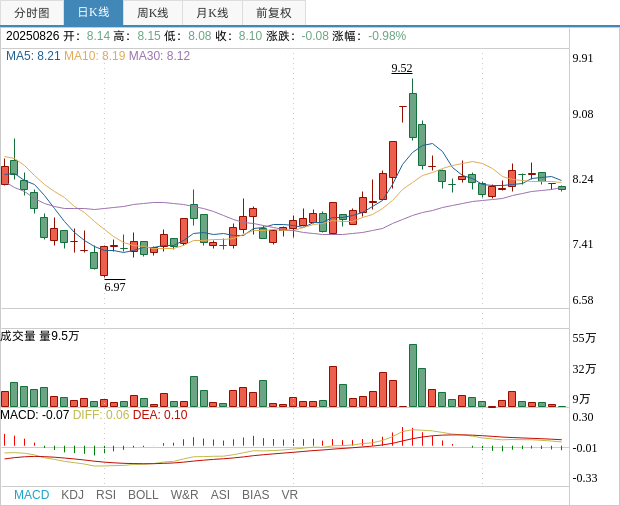The width and height of the screenshot is (620, 506).
Task: Click the 成交量 量9.5万 label
Action: (40, 336)
